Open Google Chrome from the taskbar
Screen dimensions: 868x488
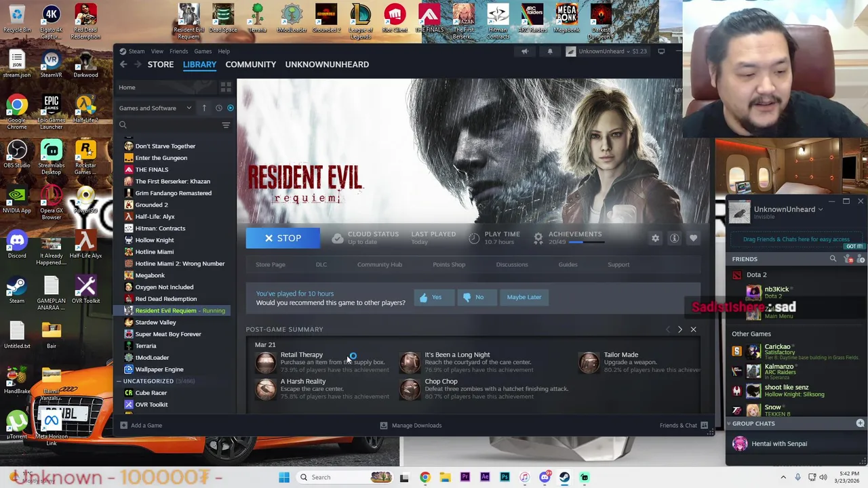click(425, 477)
